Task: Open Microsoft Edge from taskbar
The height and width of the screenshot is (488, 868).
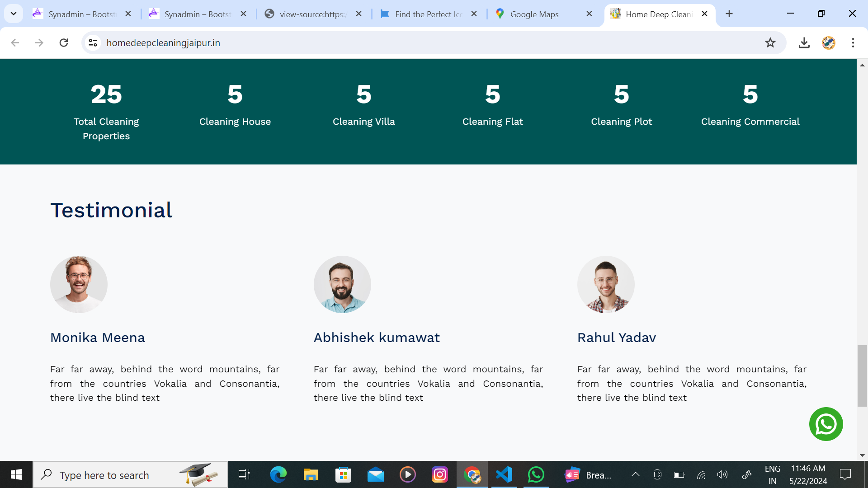Action: tap(278, 474)
